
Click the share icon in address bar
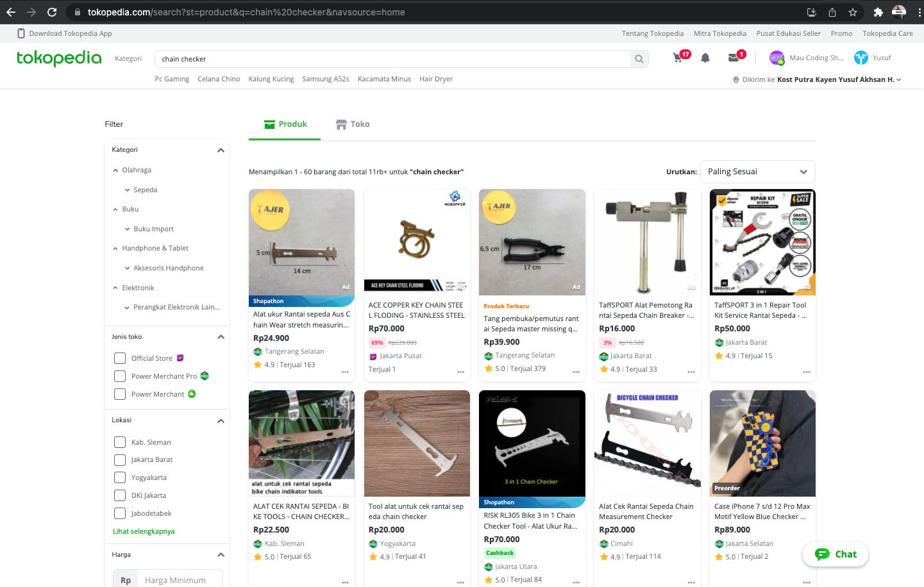(x=832, y=12)
